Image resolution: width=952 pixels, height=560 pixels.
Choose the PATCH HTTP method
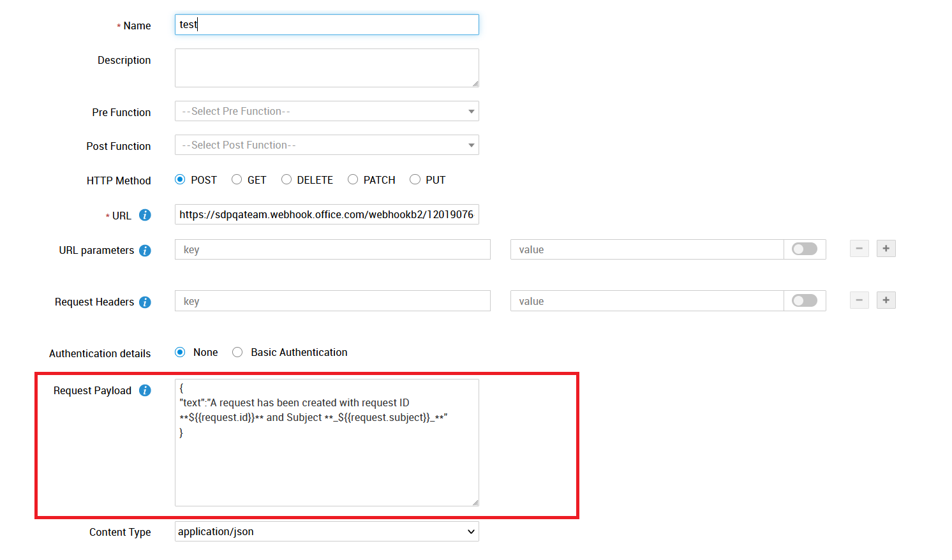tap(353, 180)
